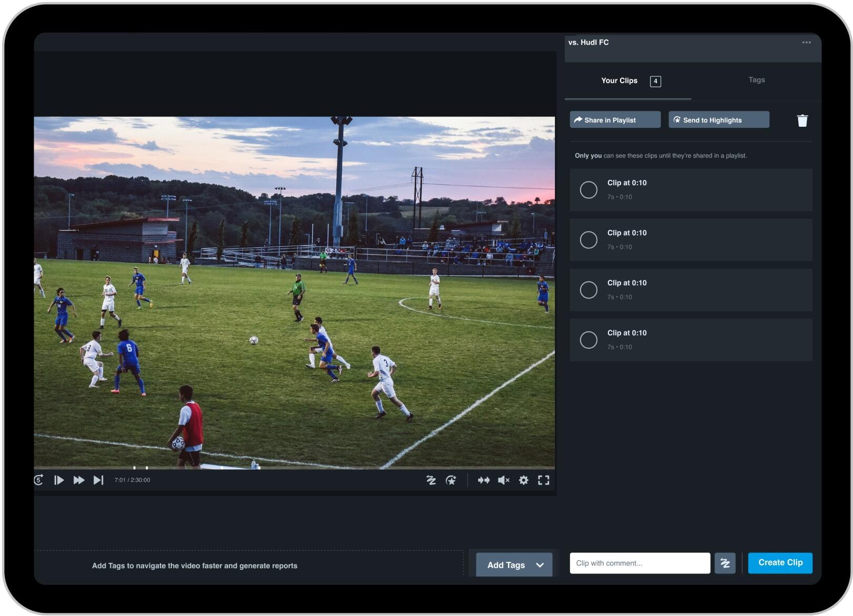Click the highlight star icon in player

(451, 480)
